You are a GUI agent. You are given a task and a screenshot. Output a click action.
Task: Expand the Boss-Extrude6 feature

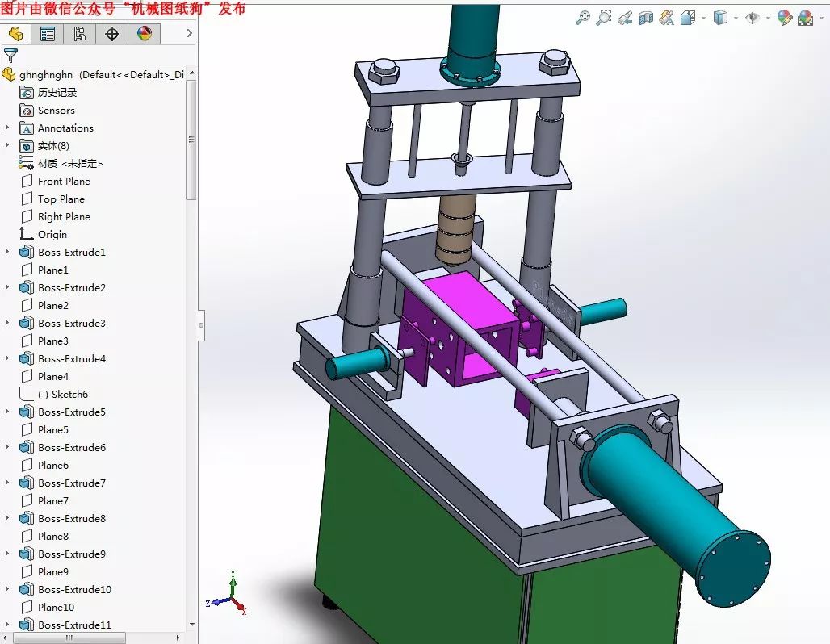point(7,447)
